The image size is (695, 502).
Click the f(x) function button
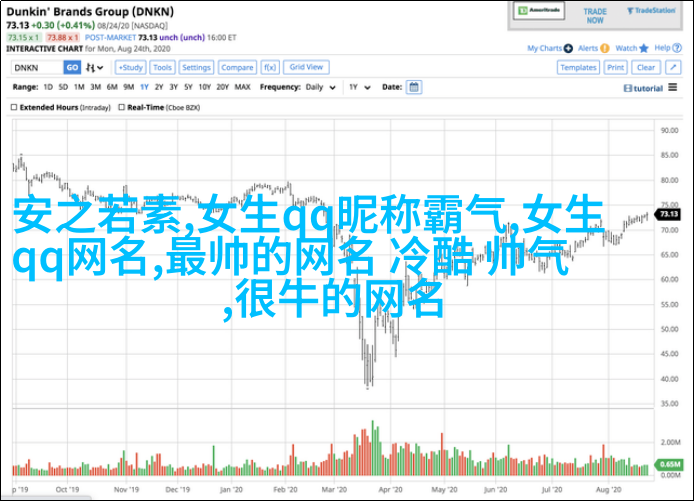[270, 68]
